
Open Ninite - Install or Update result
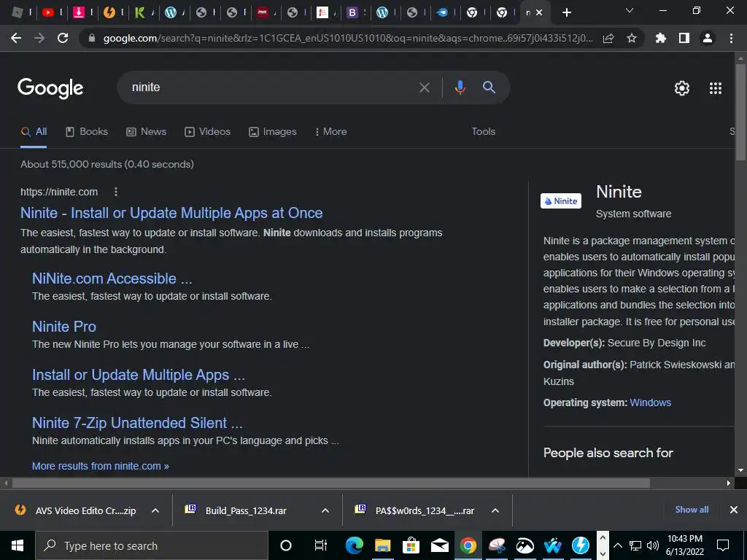pyautogui.click(x=171, y=213)
